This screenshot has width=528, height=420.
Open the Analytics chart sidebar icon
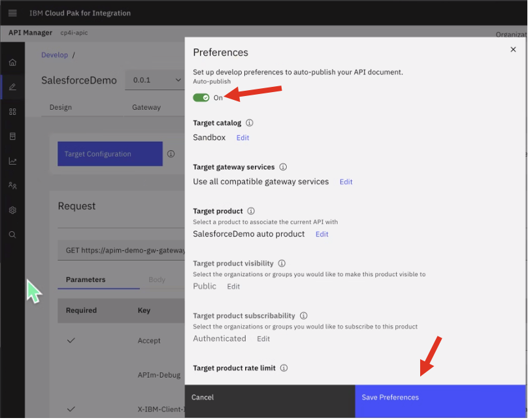(12, 161)
